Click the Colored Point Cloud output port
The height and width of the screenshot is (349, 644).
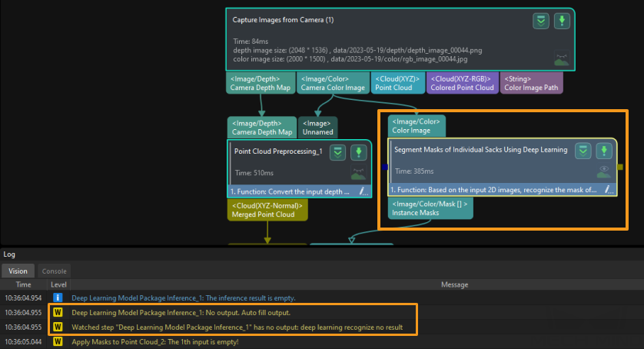462,83
